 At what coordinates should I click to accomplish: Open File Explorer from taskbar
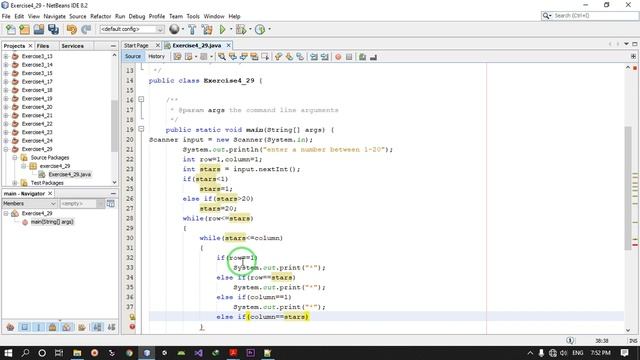pyautogui.click(x=77, y=353)
